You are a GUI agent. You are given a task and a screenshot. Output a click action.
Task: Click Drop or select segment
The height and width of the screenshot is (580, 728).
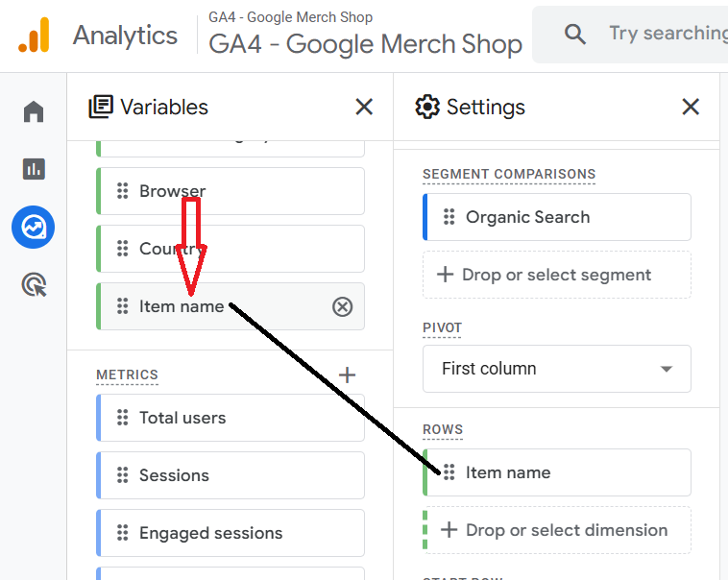click(557, 275)
